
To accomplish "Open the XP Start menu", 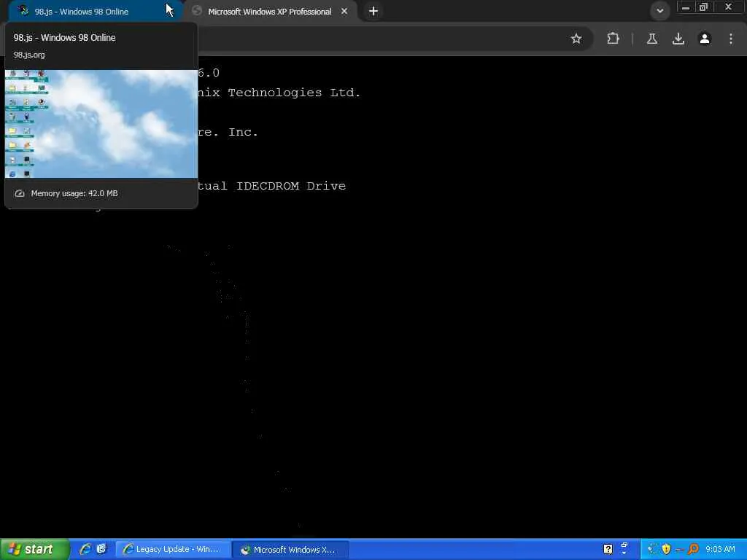I will tap(34, 549).
